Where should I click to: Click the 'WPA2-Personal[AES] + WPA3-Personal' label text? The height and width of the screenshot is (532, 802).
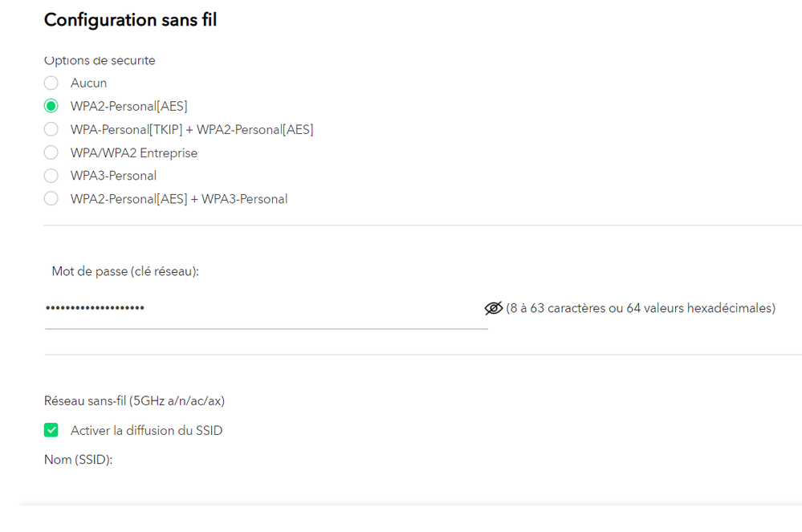click(178, 199)
